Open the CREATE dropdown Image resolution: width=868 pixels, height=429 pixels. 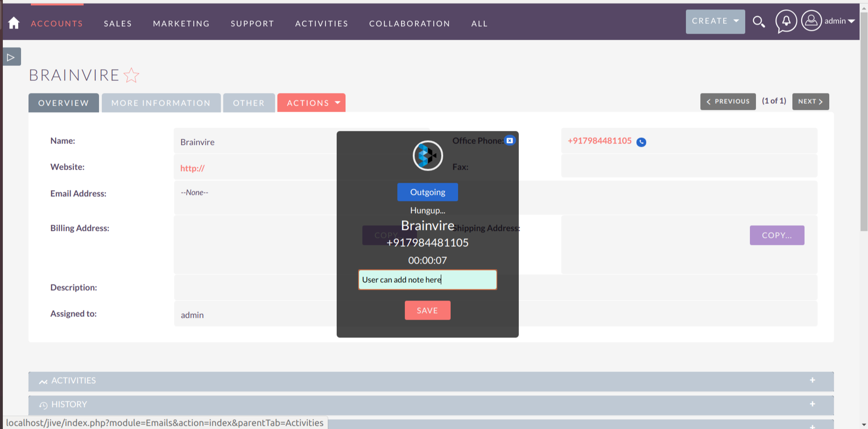coord(715,21)
